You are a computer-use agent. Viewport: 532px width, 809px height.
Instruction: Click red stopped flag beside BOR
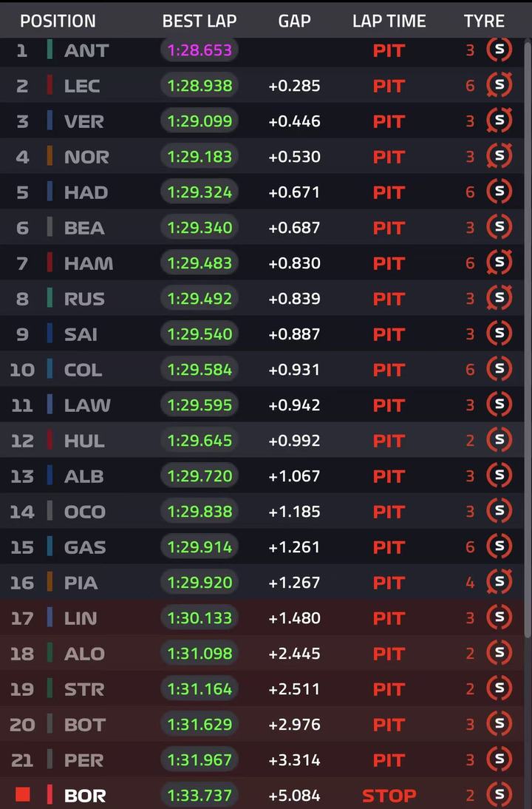[x=22, y=794]
